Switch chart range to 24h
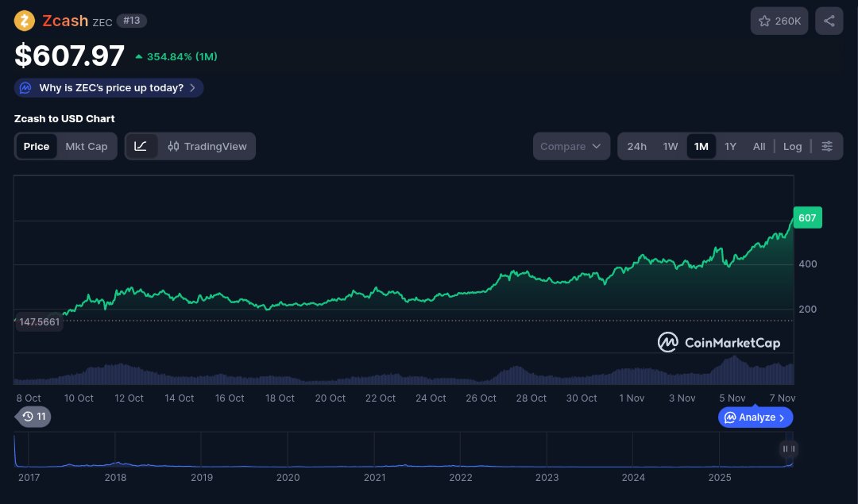 [x=636, y=147]
